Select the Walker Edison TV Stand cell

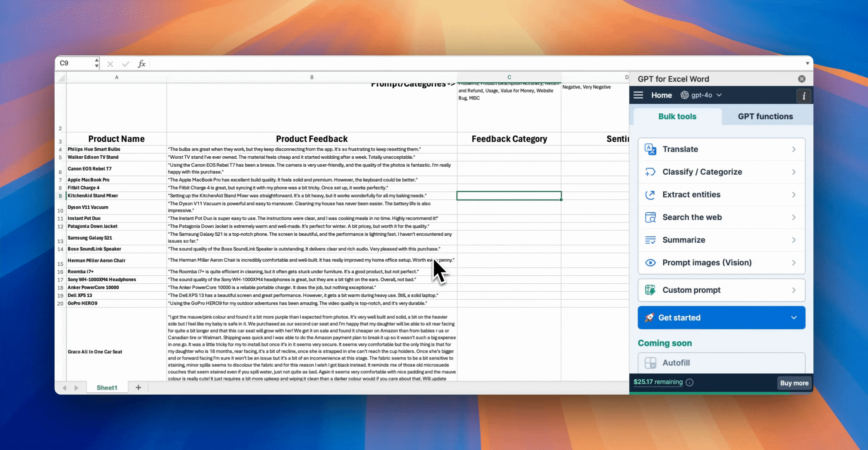[117, 157]
